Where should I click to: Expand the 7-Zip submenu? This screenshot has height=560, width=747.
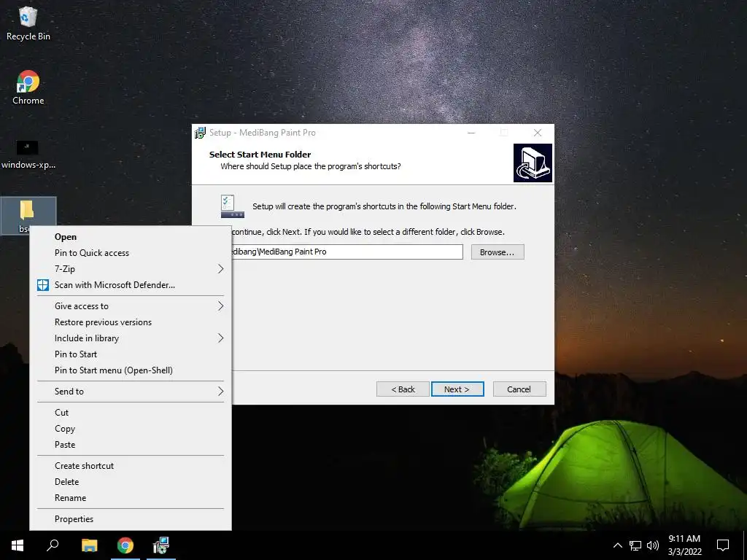(131, 269)
